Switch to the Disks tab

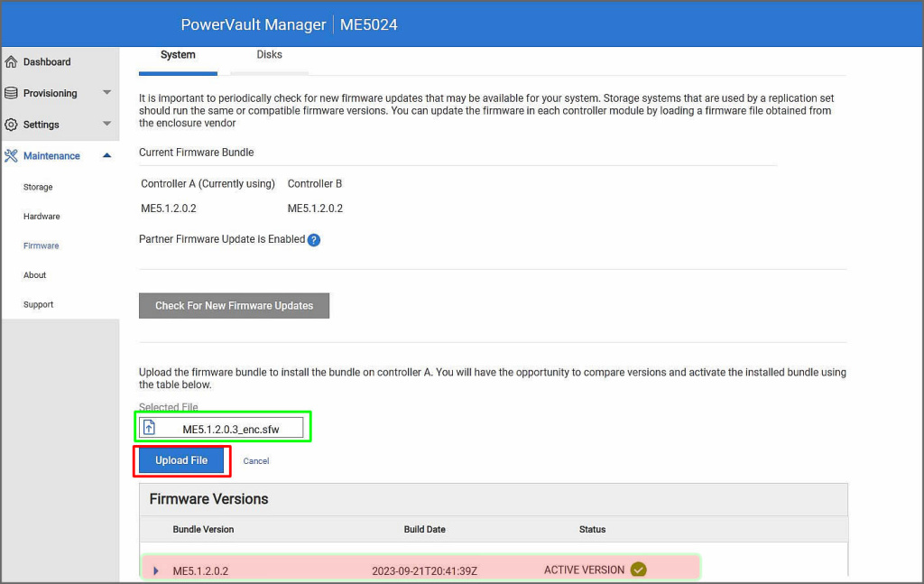[x=269, y=55]
